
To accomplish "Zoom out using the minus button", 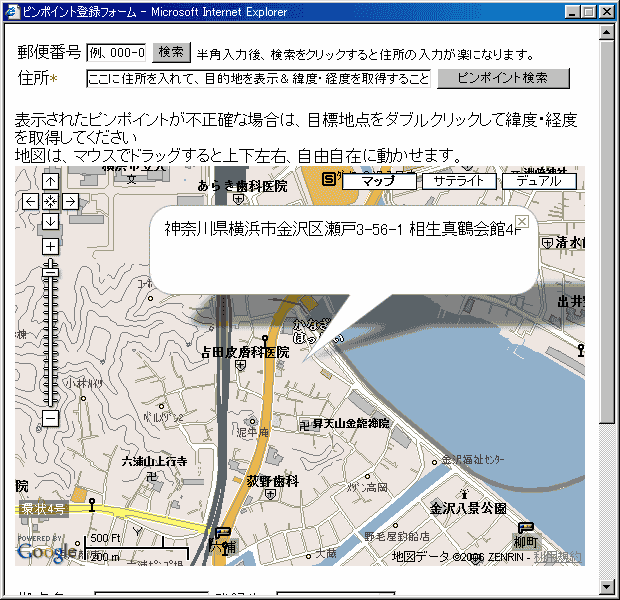I will click(50, 418).
